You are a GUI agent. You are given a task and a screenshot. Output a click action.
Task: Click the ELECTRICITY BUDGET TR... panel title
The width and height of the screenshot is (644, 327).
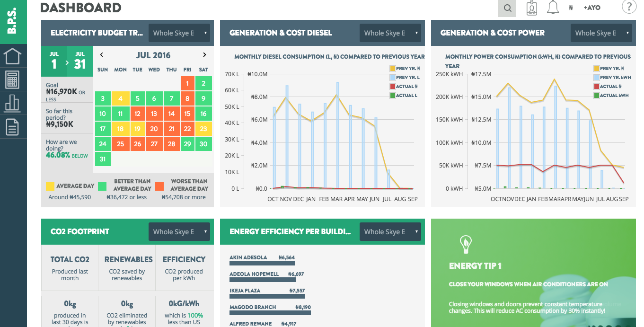(97, 33)
